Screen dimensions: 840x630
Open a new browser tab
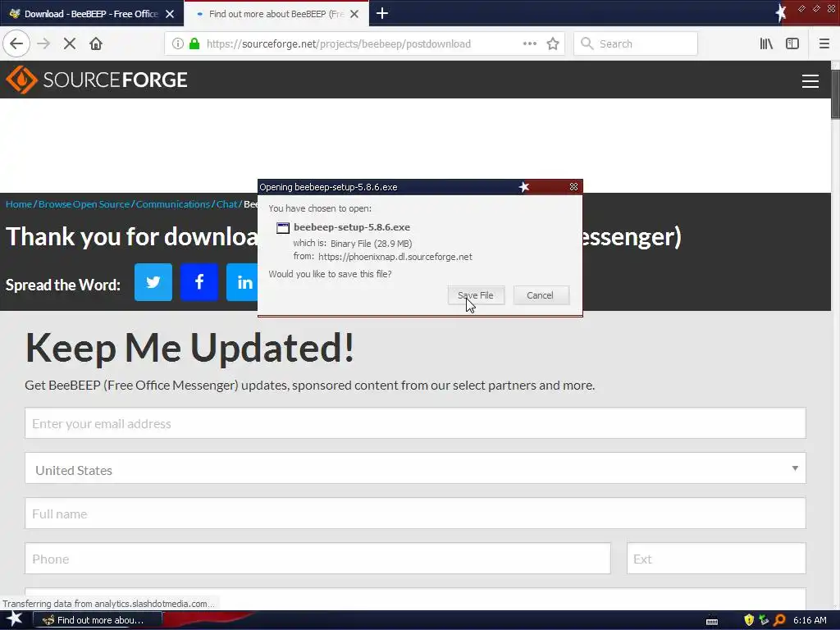(x=382, y=13)
